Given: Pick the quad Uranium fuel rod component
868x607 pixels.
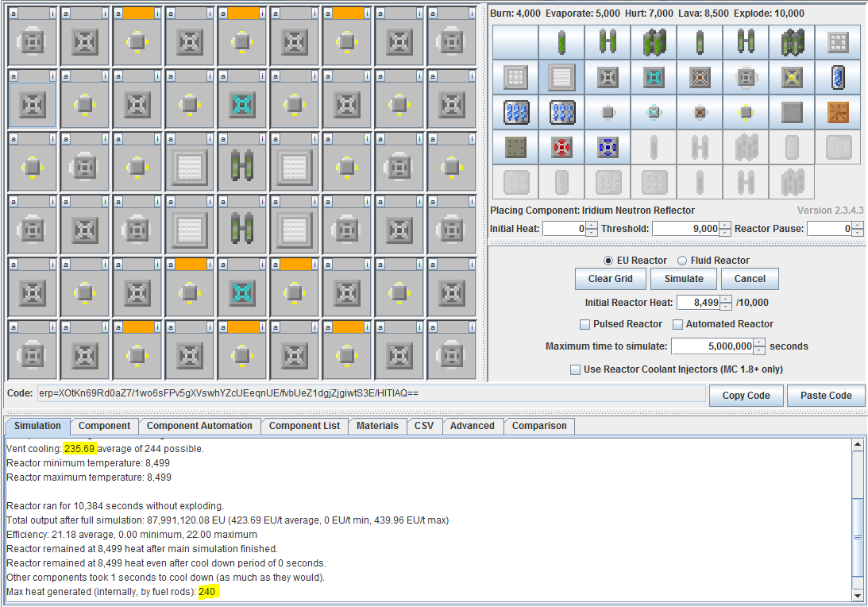Looking at the screenshot, I should [x=654, y=42].
